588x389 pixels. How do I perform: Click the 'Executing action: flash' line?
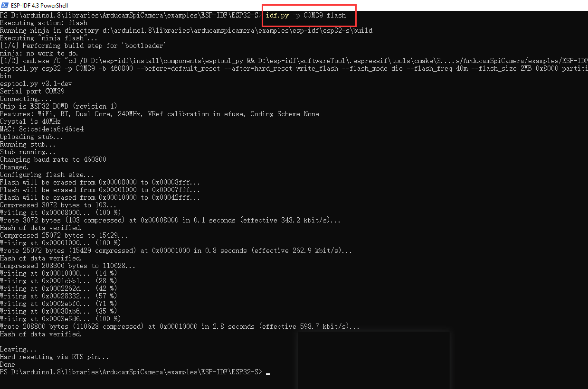(44, 23)
